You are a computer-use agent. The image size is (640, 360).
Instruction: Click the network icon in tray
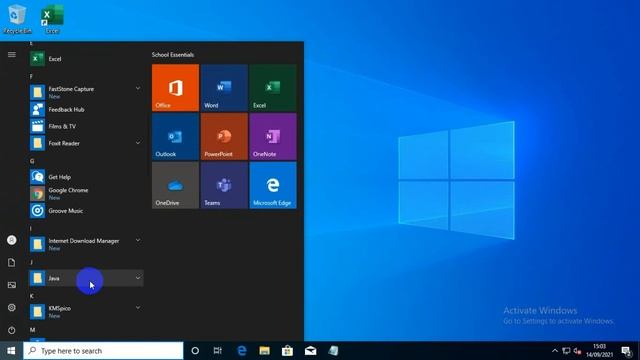pyautogui.click(x=566, y=351)
